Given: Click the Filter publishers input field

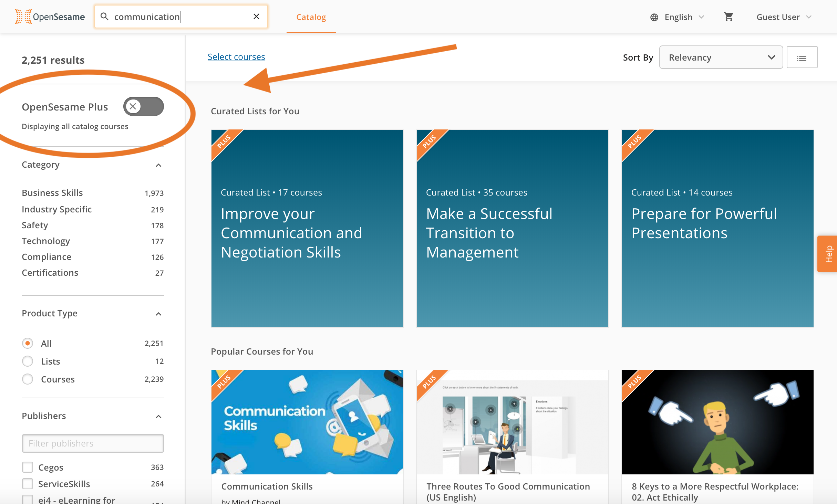Looking at the screenshot, I should point(93,443).
